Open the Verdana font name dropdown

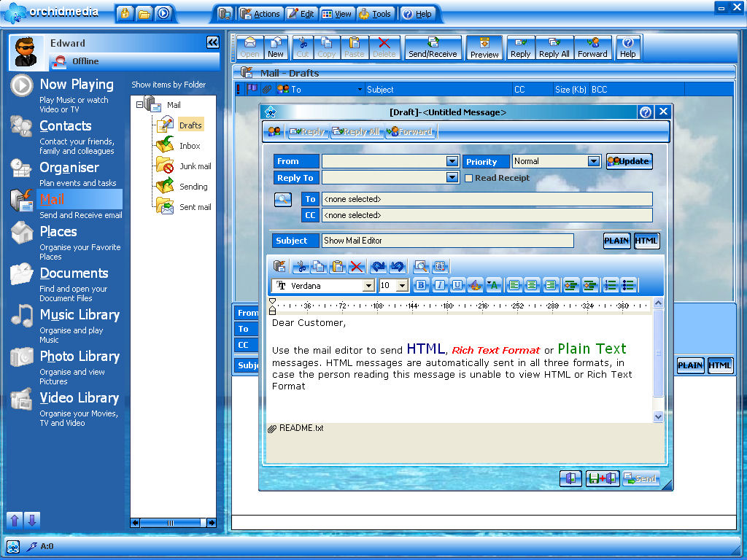tap(368, 286)
